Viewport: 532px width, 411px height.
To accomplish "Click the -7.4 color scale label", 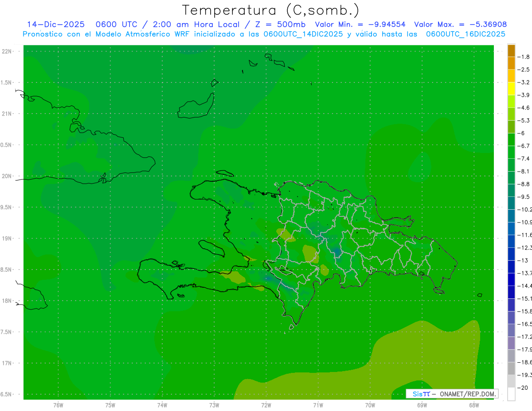I will [524, 159].
